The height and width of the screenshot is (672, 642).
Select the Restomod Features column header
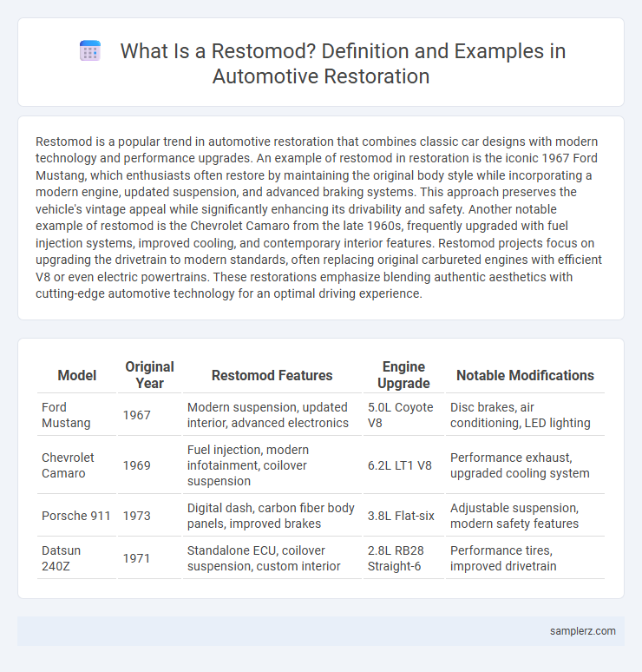click(272, 375)
